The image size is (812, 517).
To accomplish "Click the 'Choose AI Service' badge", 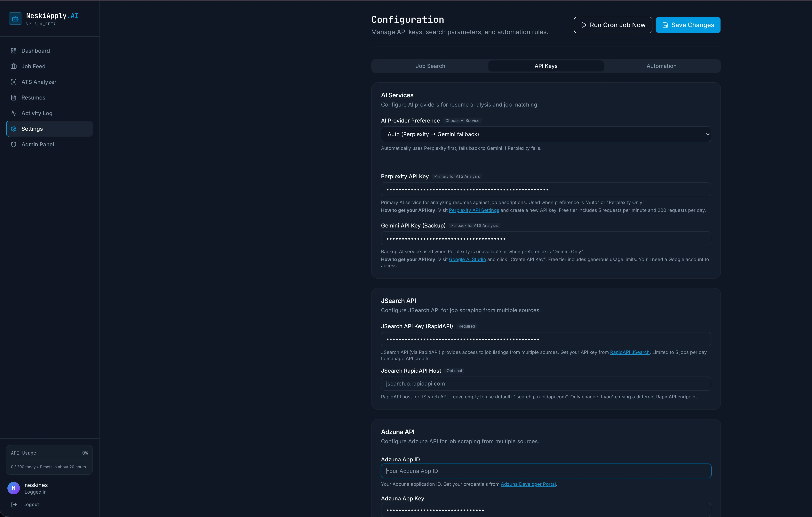I will point(462,120).
